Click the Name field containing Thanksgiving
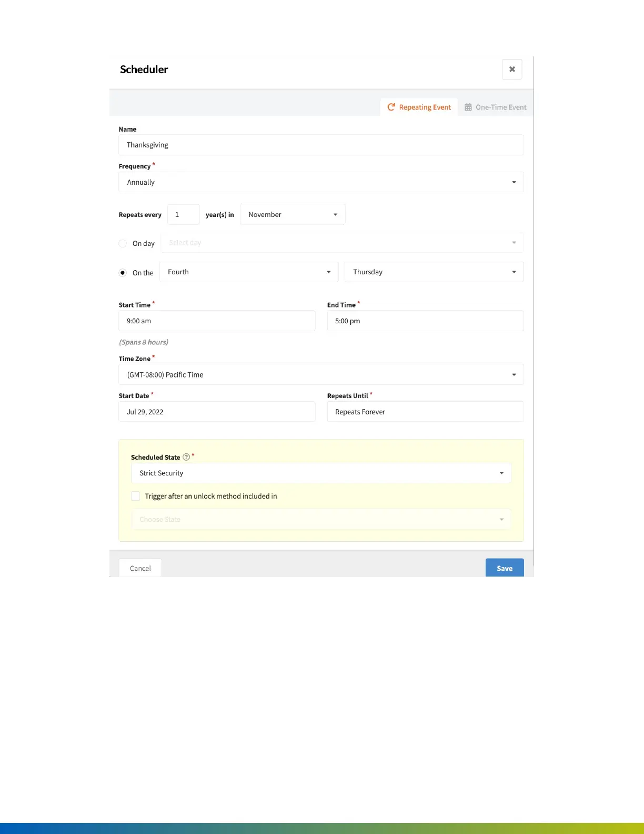This screenshot has width=644, height=834. click(x=321, y=145)
